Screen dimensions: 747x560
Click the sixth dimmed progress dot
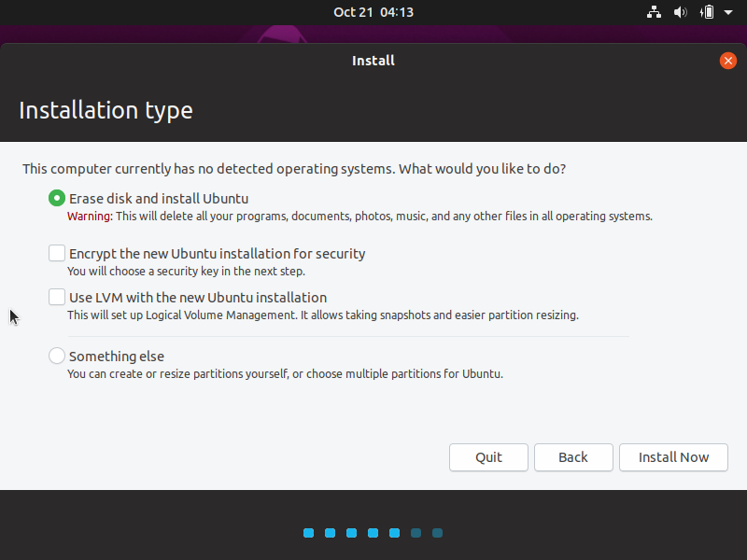(x=416, y=533)
